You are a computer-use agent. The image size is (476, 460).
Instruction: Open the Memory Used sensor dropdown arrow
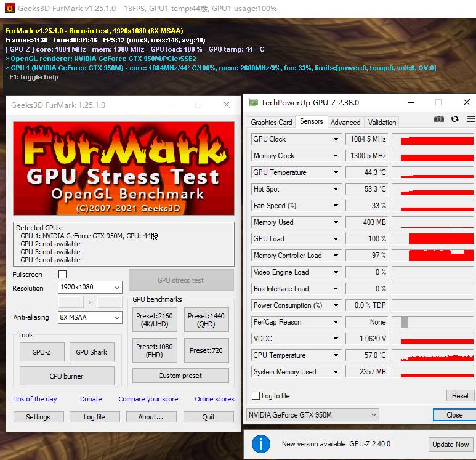tap(336, 222)
